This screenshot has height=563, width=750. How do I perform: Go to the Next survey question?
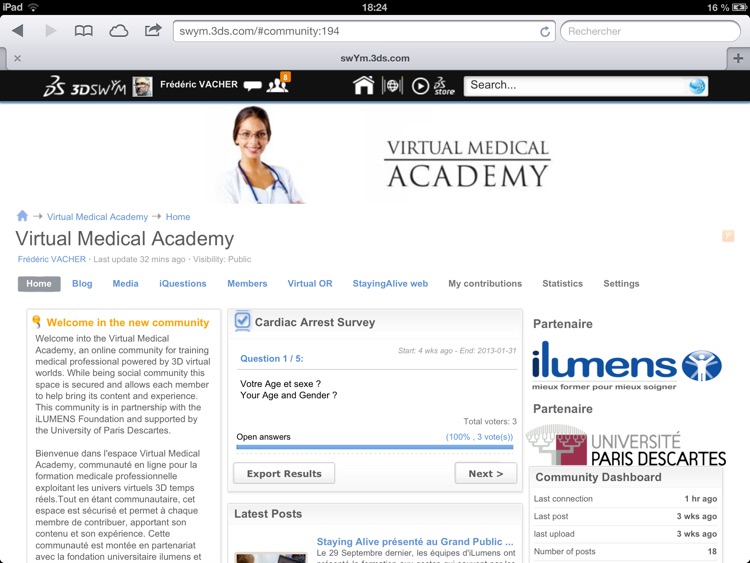pos(486,474)
